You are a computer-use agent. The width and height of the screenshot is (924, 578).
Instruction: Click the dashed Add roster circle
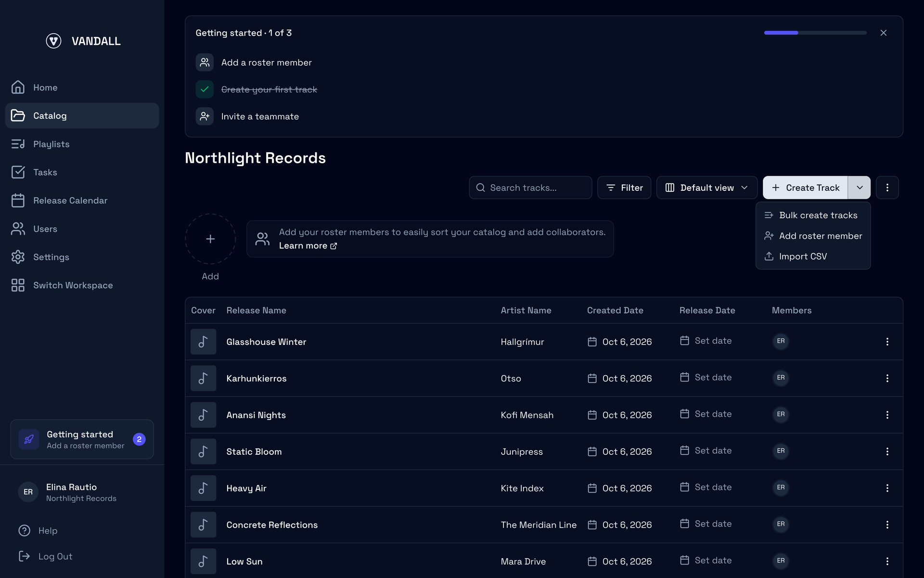210,239
